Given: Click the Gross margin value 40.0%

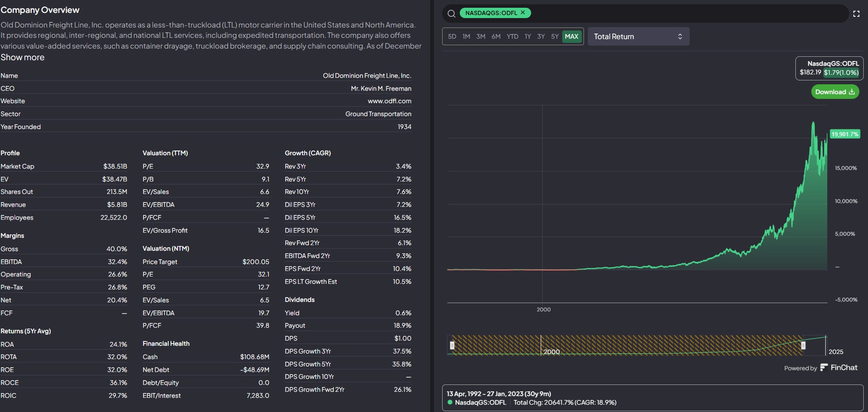Looking at the screenshot, I should (117, 249).
